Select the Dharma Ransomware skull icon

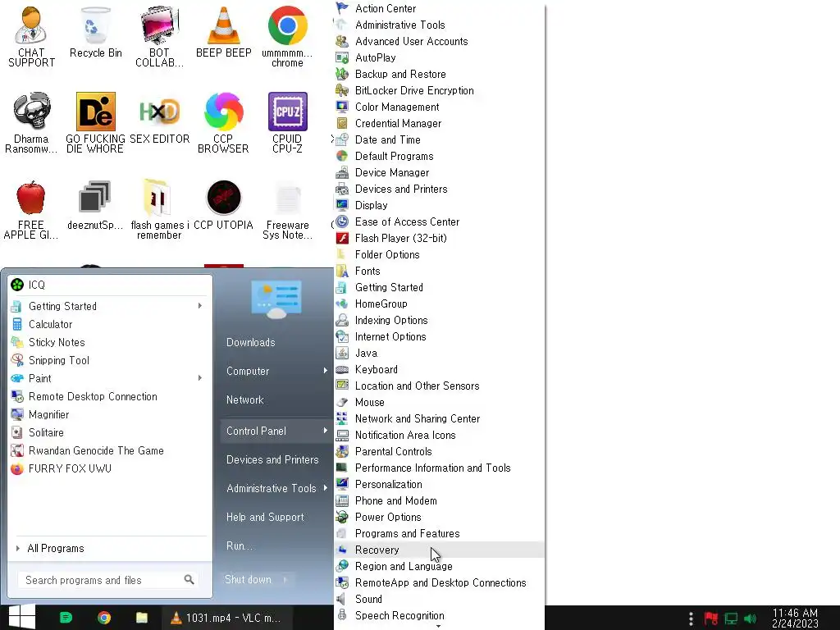click(x=31, y=122)
